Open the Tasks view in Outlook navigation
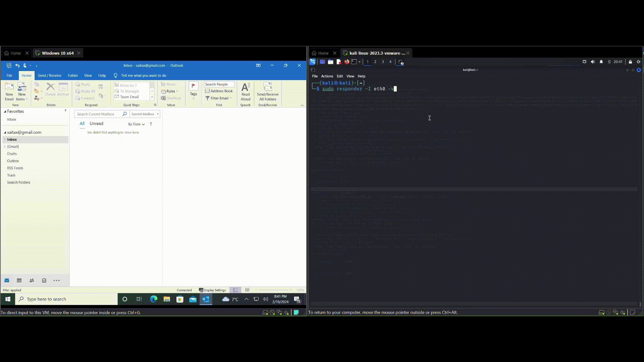Screen dimensions: 644x362 click(44, 280)
